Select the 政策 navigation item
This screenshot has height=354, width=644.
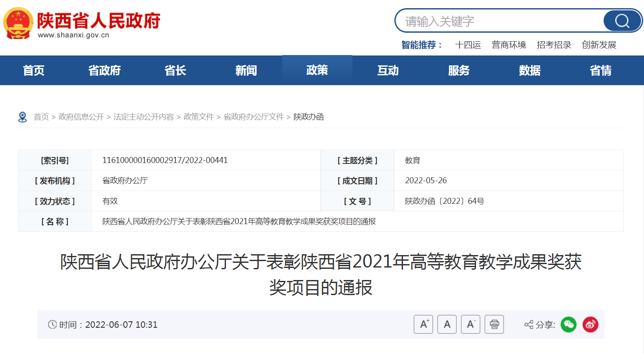pyautogui.click(x=317, y=70)
